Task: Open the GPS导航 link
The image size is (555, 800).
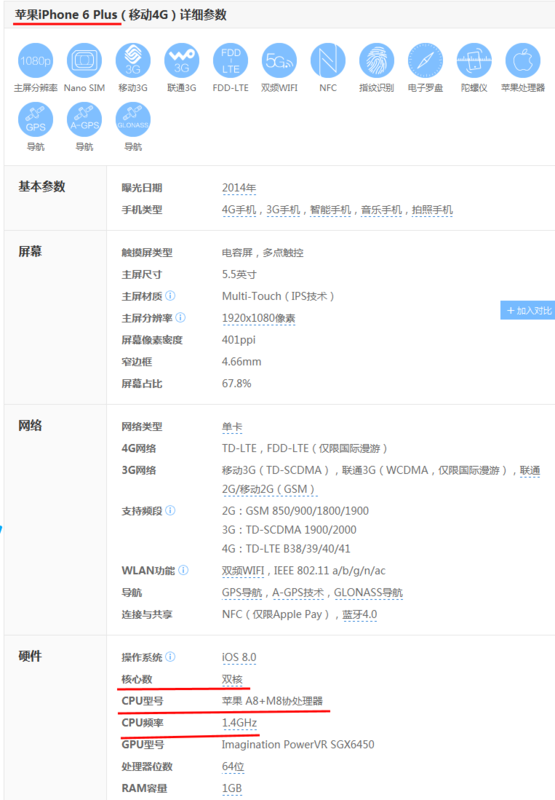Action: coord(242,593)
